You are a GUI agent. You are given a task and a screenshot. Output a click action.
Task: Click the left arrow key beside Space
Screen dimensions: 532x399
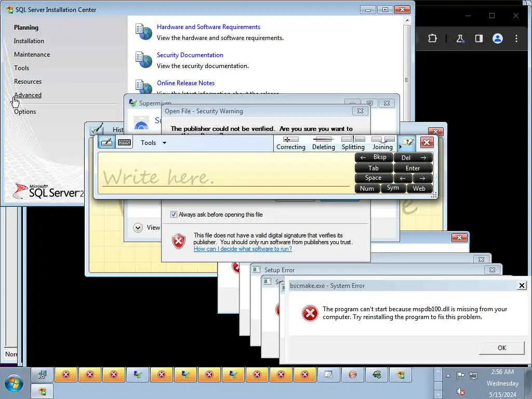[x=403, y=178]
